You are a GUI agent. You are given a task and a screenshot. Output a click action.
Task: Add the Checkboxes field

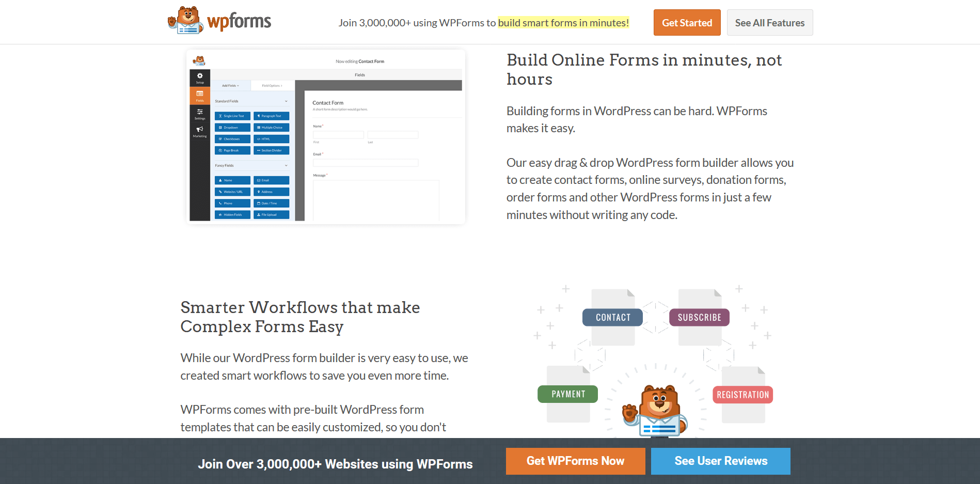pyautogui.click(x=232, y=139)
